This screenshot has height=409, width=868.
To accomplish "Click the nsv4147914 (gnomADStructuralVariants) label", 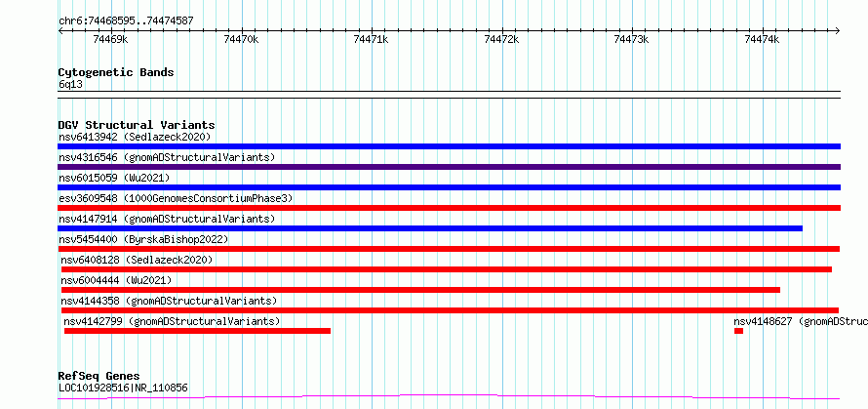I will pos(167,219).
